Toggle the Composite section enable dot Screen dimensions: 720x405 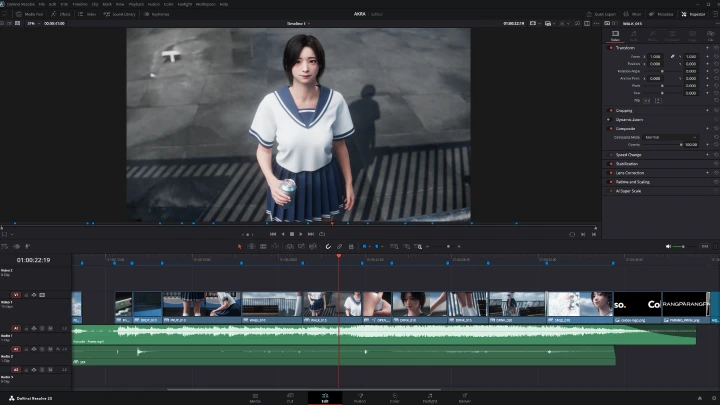[x=611, y=129]
